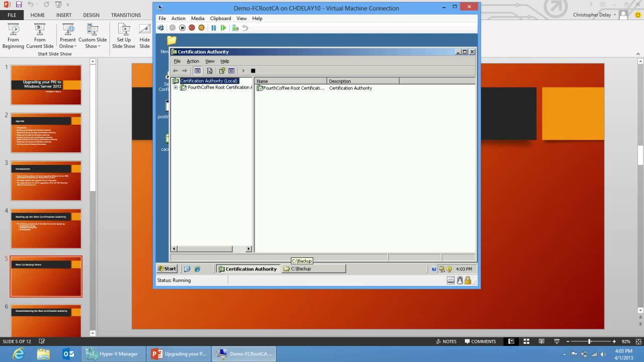Switch to PowerPoint DESIGN tab
This screenshot has height=362, width=644.
coord(91,15)
